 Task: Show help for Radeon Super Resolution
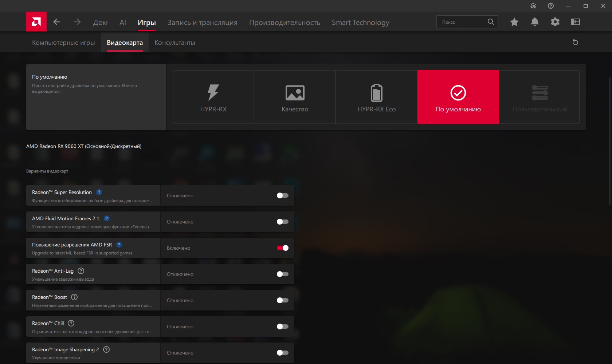coord(99,192)
